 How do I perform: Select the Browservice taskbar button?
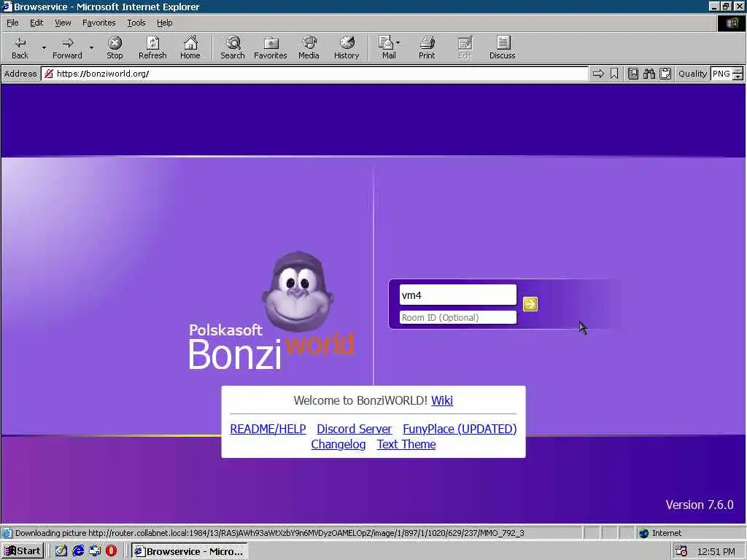tap(189, 551)
